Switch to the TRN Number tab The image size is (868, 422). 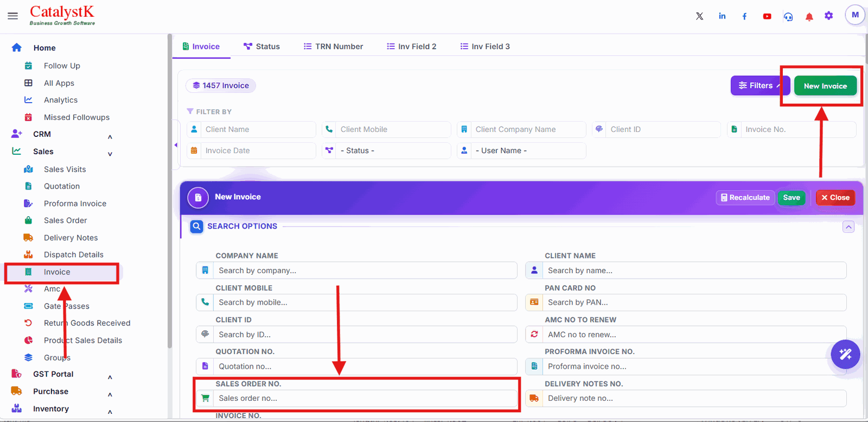pyautogui.click(x=333, y=47)
